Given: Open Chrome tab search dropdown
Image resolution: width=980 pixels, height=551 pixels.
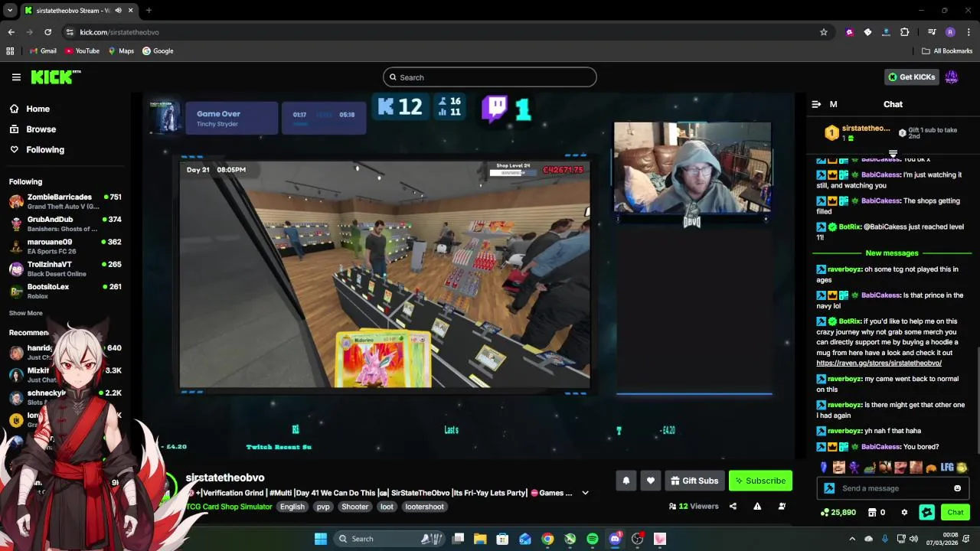Looking at the screenshot, I should 10,11.
